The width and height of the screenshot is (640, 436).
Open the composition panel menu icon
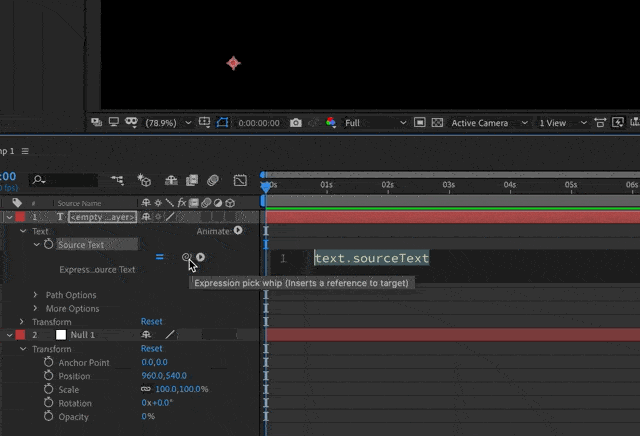point(25,151)
